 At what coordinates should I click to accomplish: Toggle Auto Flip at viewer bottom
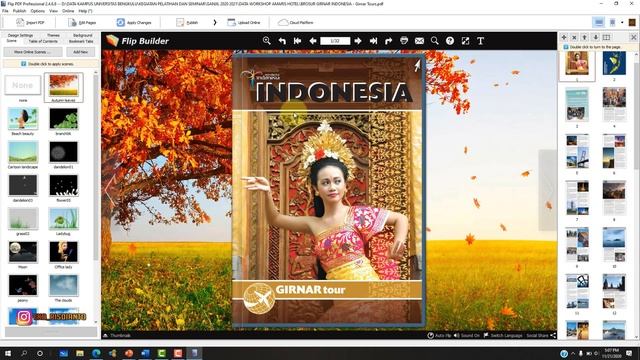pyautogui.click(x=439, y=336)
